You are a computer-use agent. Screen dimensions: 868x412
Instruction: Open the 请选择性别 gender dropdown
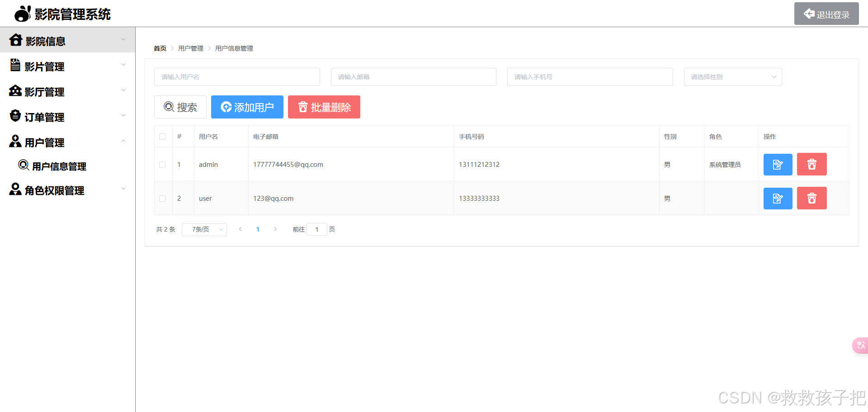[733, 77]
